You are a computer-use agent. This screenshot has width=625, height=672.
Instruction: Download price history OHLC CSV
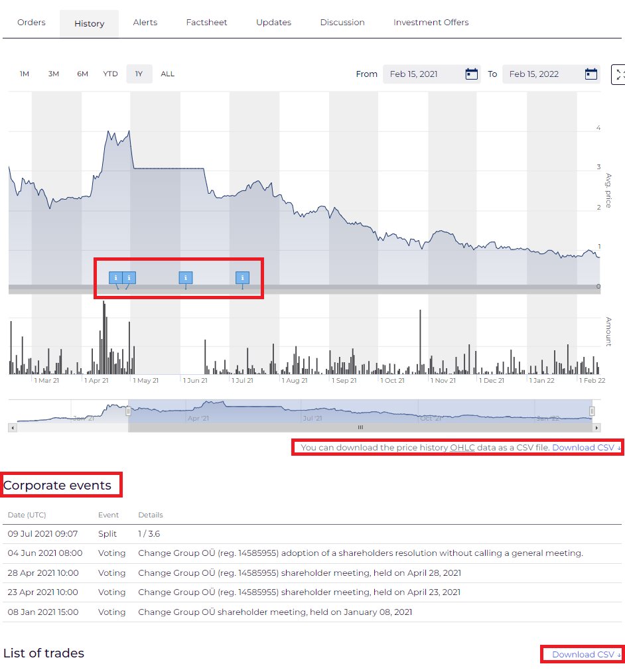586,447
